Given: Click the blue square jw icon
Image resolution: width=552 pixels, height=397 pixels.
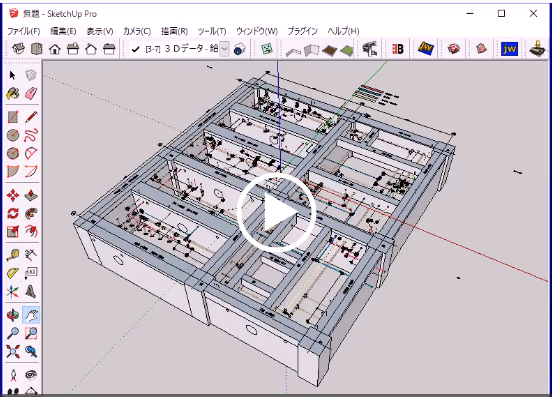Looking at the screenshot, I should click(x=509, y=49).
